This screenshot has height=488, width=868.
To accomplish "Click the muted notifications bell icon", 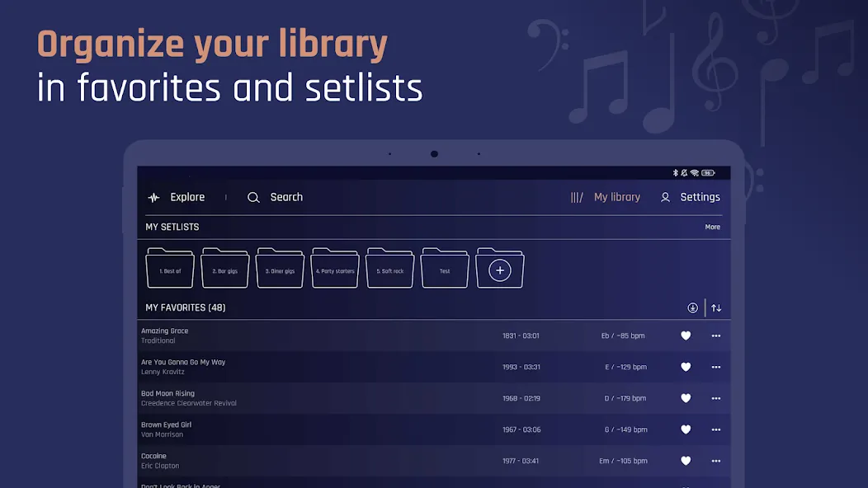I will [x=684, y=172].
